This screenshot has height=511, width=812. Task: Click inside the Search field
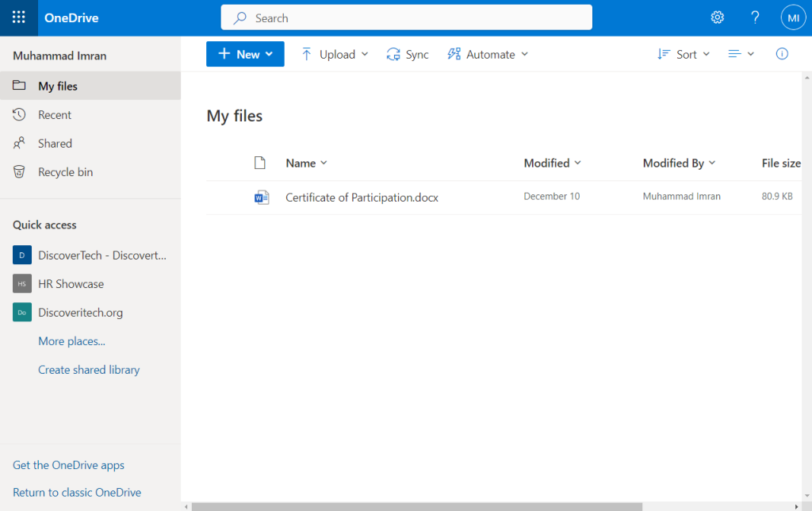[406, 17]
